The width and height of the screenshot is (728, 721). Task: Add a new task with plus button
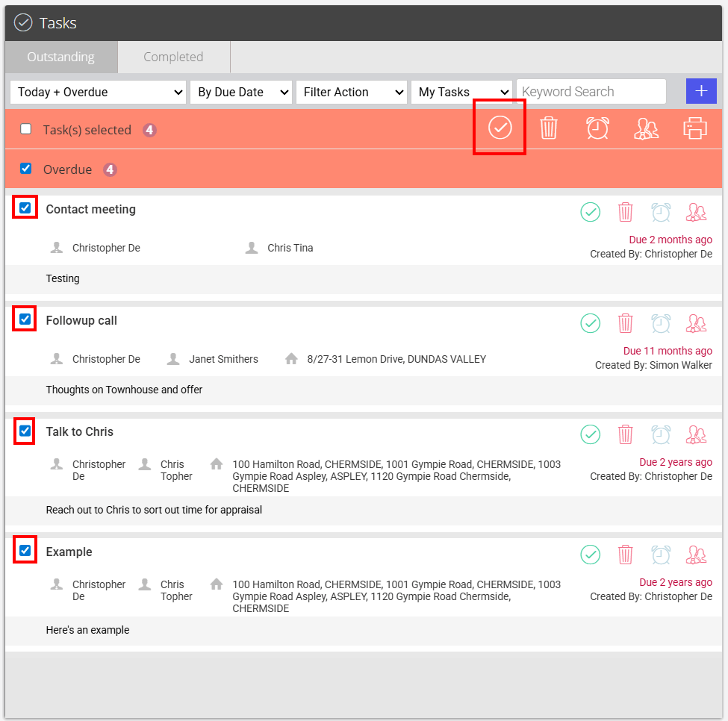[701, 91]
